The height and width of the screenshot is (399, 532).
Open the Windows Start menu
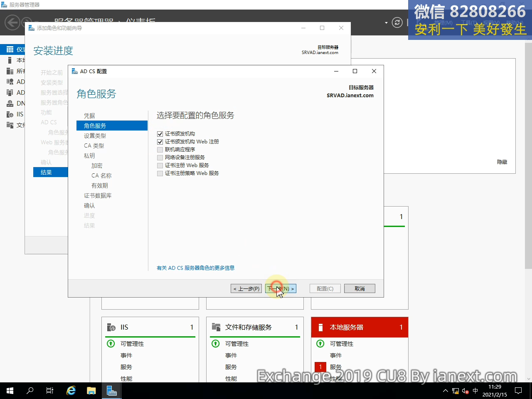(10, 391)
